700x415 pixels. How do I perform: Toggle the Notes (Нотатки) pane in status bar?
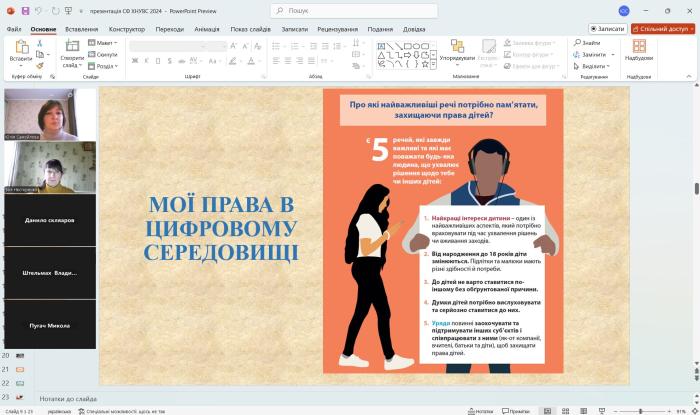tap(482, 411)
